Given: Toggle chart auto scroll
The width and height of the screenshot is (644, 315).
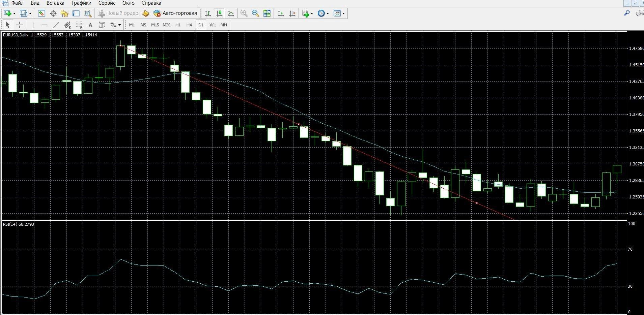Looking at the screenshot, I should [x=281, y=13].
